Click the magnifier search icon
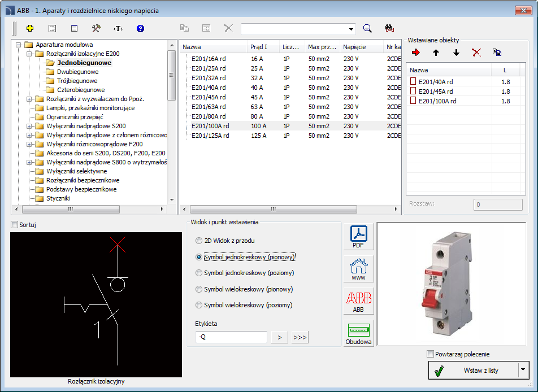 click(367, 28)
